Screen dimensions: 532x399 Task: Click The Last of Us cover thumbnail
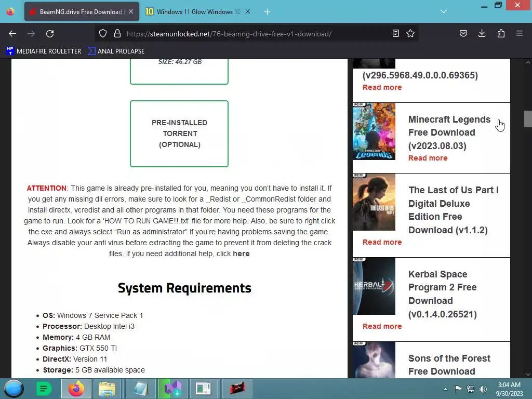click(374, 202)
